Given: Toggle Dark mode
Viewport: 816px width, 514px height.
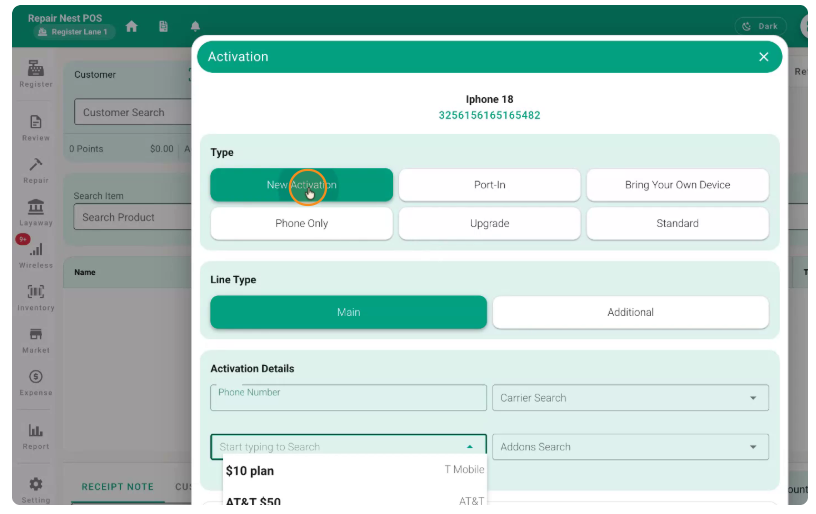Looking at the screenshot, I should coord(760,26).
